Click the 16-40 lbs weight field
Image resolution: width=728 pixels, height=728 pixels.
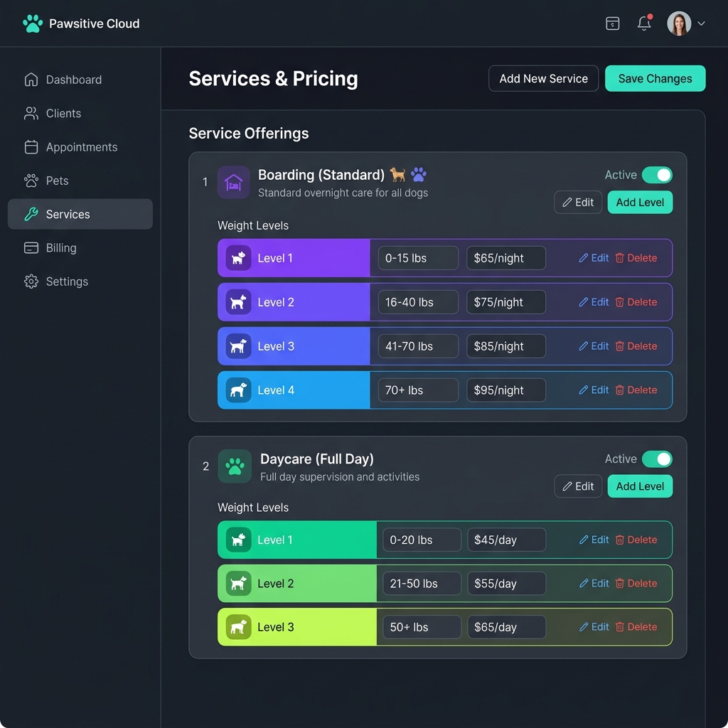pyautogui.click(x=418, y=302)
